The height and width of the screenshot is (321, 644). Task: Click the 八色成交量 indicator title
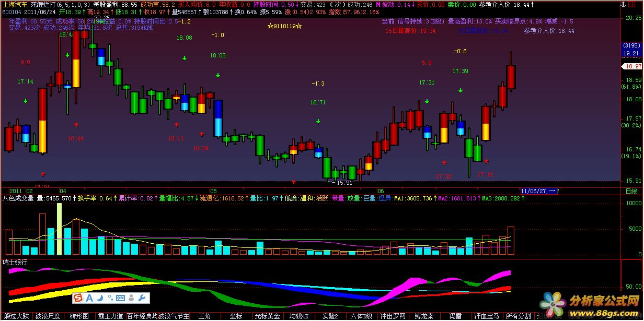18,198
